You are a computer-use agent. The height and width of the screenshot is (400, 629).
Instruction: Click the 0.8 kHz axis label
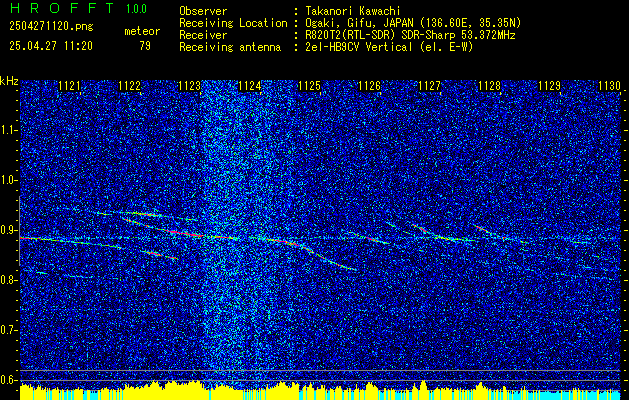point(7,280)
